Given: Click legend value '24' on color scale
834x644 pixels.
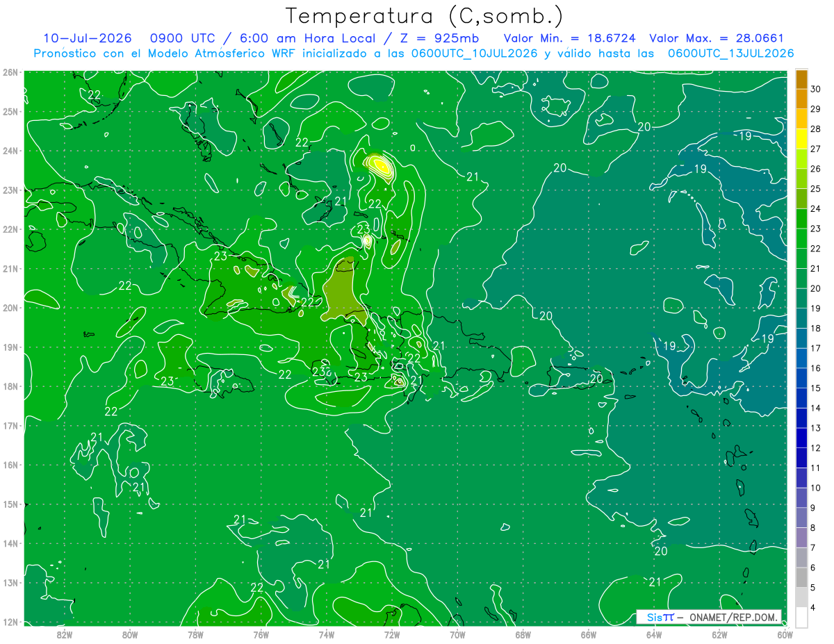Looking at the screenshot, I should click(x=815, y=208).
